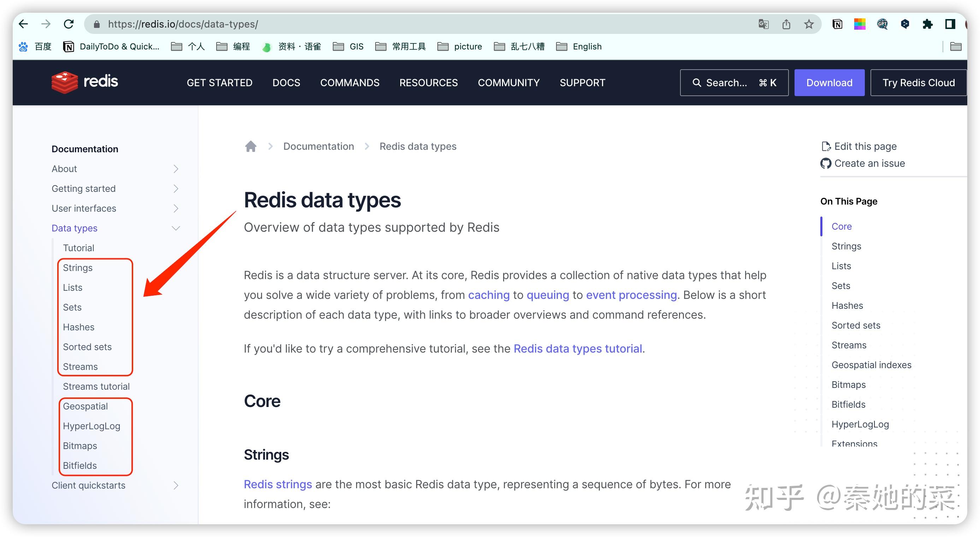The height and width of the screenshot is (537, 980).
Task: Open the Notion extension icon
Action: (837, 24)
